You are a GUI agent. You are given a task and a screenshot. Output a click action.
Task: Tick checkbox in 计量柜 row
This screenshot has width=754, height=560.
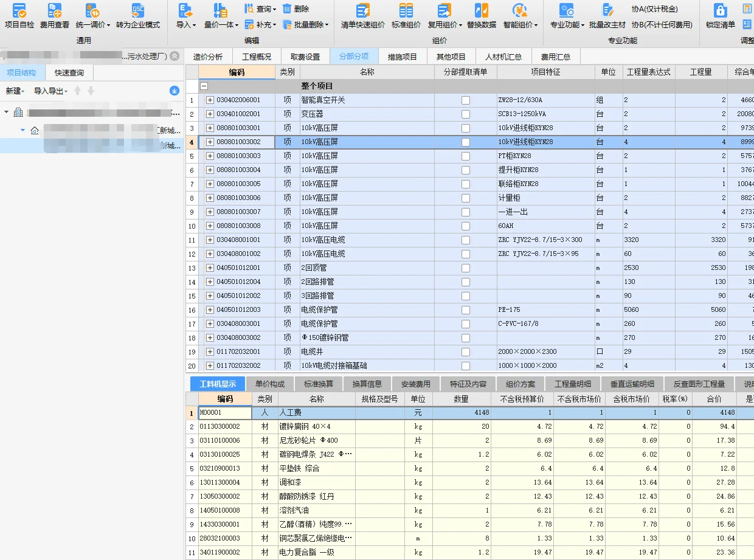tap(466, 198)
